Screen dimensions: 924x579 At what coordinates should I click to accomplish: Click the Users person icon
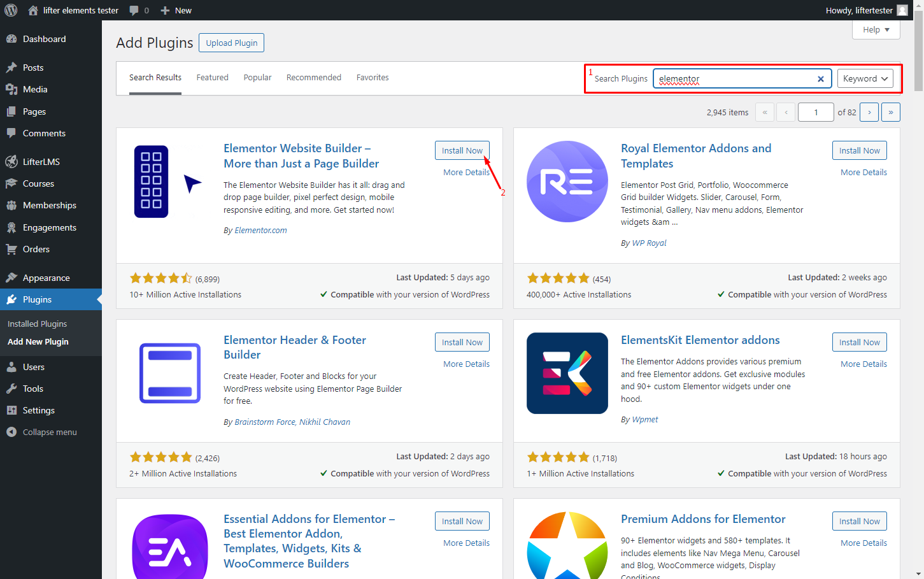[x=11, y=367]
